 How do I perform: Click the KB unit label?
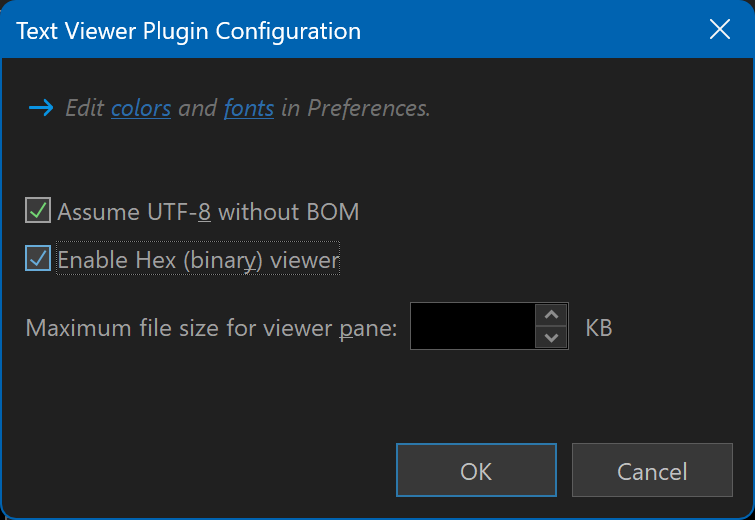pyautogui.click(x=599, y=328)
